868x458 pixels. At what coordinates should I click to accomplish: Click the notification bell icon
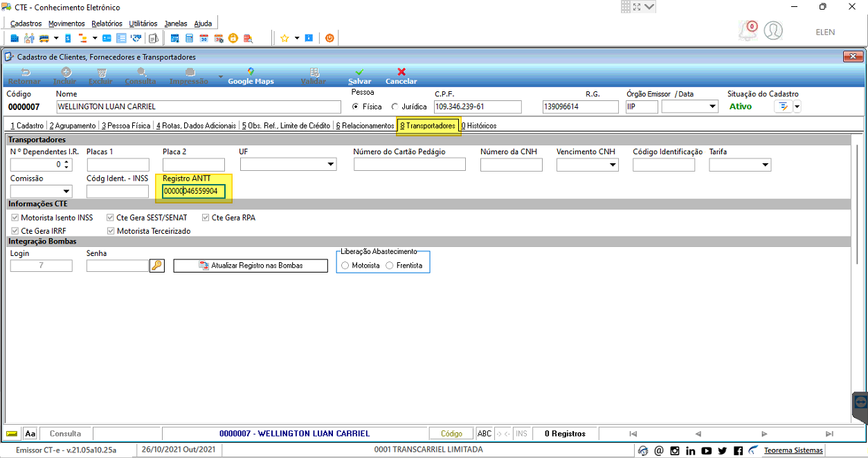pyautogui.click(x=748, y=30)
